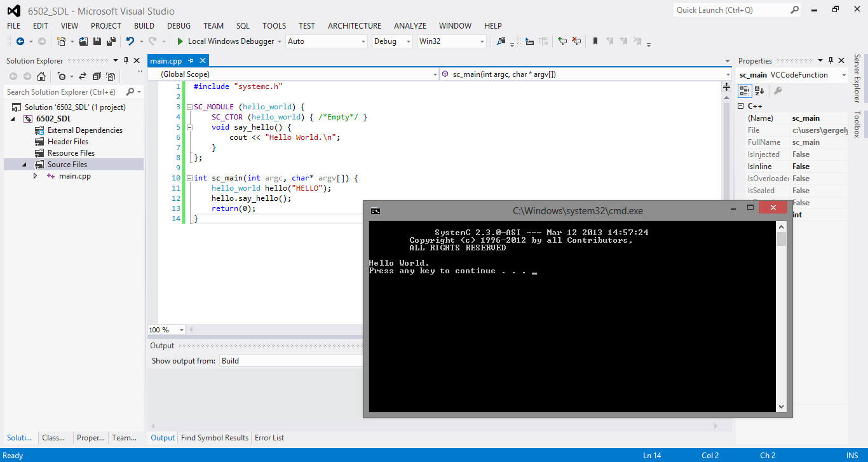Viewport: 868px width, 462px height.
Task: Open the DEBUG menu
Action: (x=179, y=25)
